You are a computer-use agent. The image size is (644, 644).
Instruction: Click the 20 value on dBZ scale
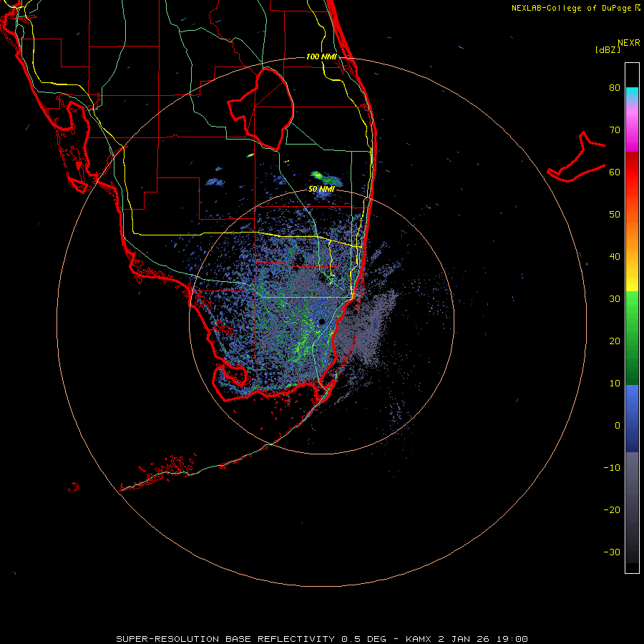coord(615,341)
